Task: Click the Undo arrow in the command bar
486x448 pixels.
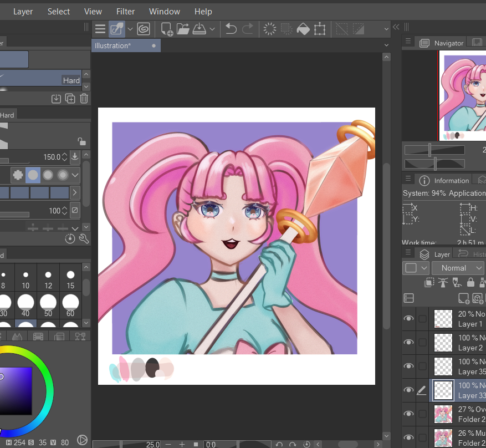Action: point(231,29)
